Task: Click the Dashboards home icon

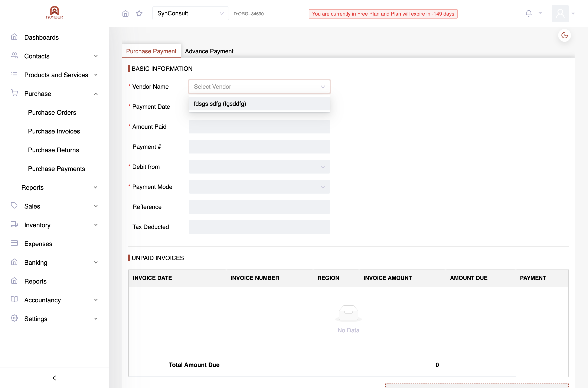Action: (x=14, y=37)
